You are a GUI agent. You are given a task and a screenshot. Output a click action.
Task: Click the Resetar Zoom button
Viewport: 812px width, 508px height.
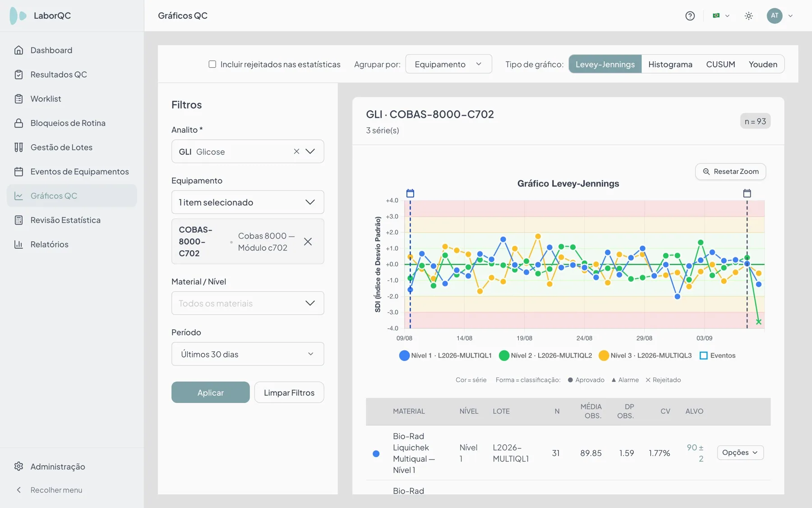click(x=730, y=172)
